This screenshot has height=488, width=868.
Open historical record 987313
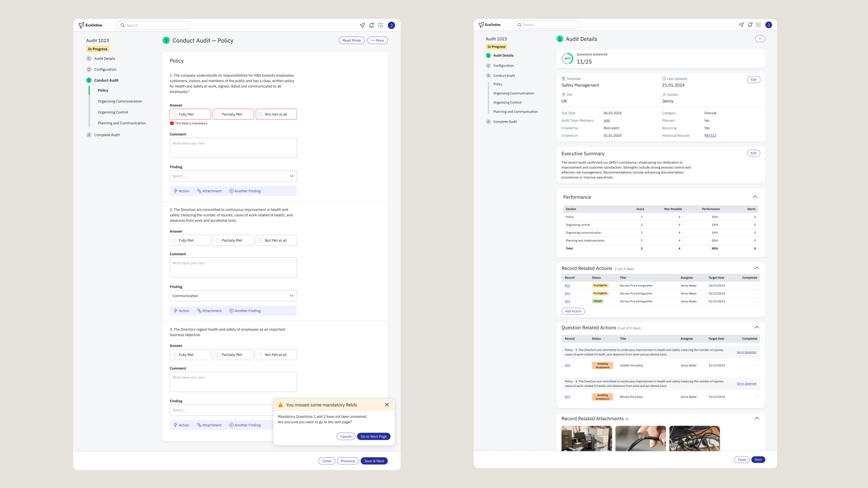(710, 136)
